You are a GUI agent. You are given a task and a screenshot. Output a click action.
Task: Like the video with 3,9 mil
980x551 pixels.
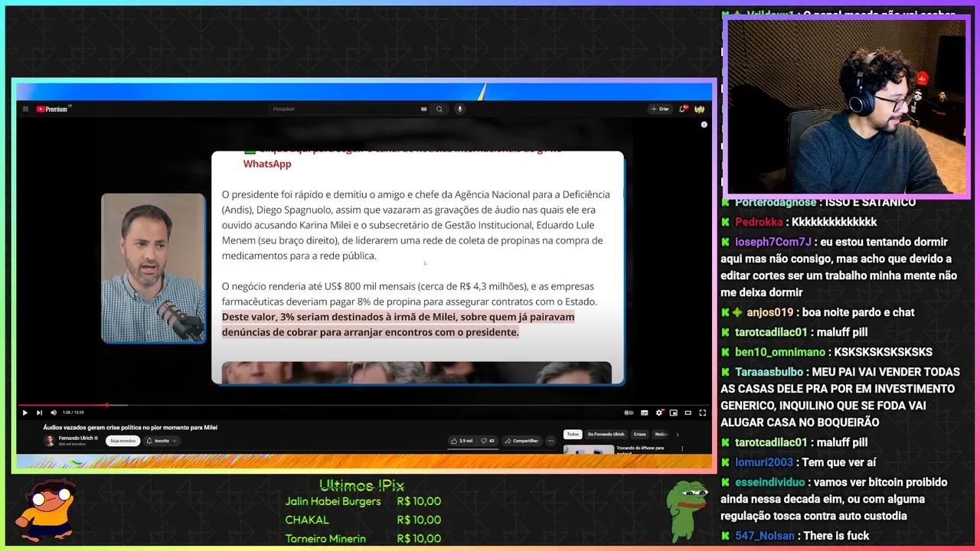(x=462, y=441)
